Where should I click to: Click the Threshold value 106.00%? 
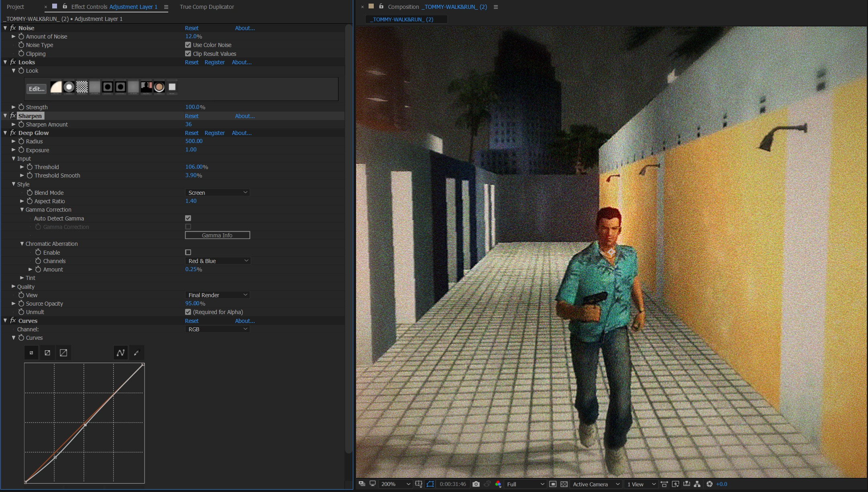pos(197,167)
